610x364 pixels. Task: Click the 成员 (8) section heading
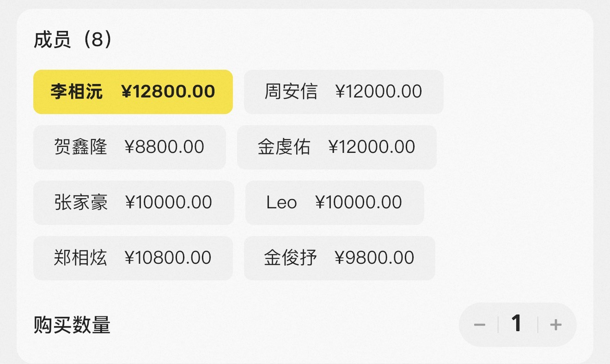pos(73,40)
